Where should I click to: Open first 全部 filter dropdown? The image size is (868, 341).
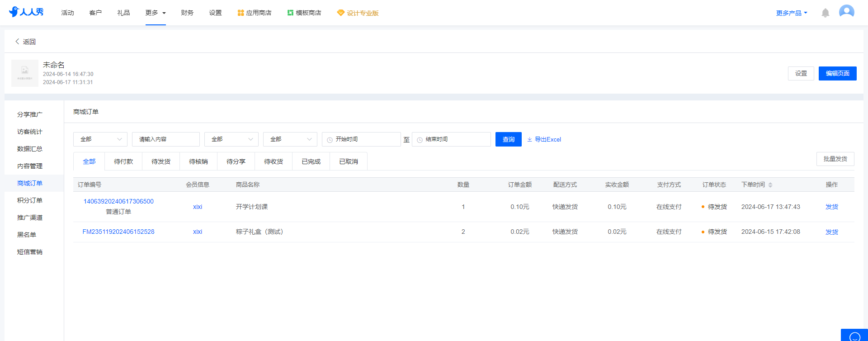100,139
